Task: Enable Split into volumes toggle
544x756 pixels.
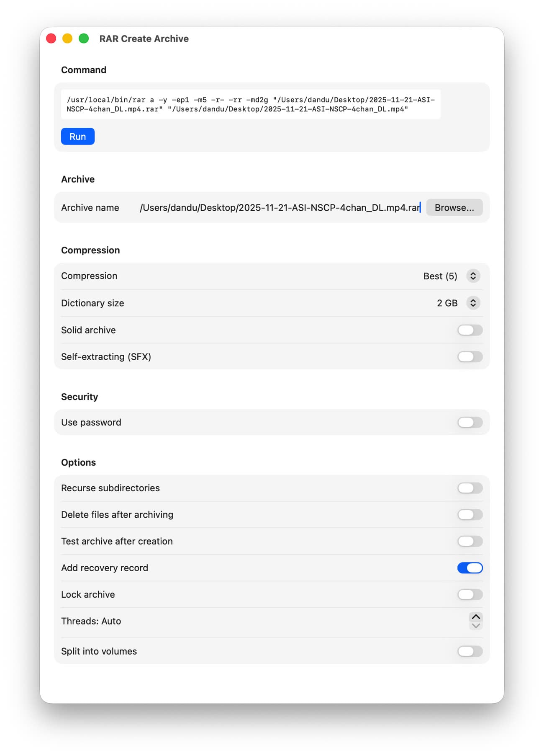Action: [470, 651]
